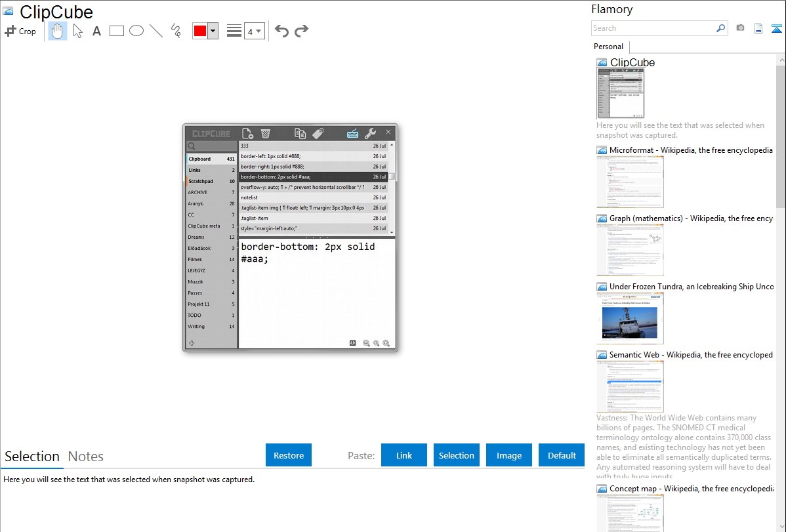This screenshot has height=532, width=786.
Task: Click the search magnifier icon
Action: tap(721, 29)
